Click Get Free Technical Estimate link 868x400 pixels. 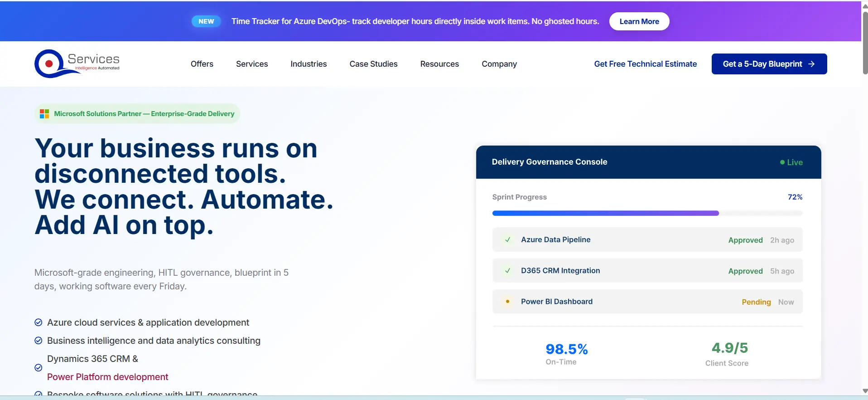point(646,64)
